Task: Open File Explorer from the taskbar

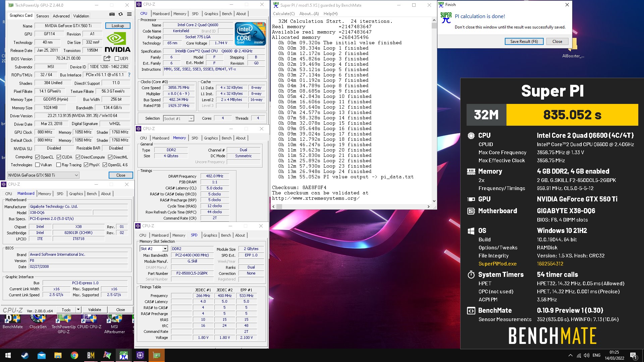Action: [58, 355]
